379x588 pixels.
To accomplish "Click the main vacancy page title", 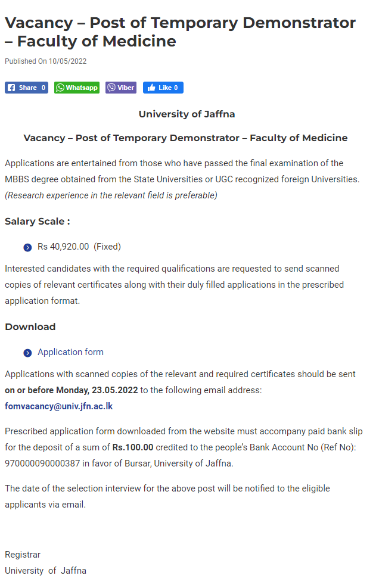I will tap(180, 32).
